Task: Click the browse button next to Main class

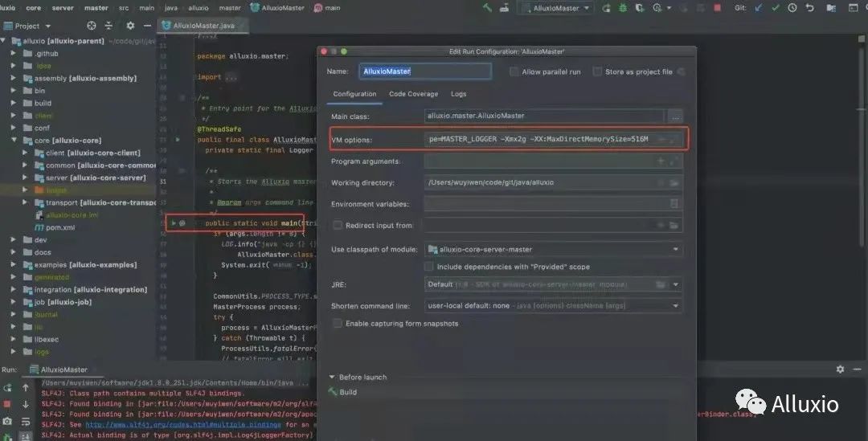Action: pos(675,116)
